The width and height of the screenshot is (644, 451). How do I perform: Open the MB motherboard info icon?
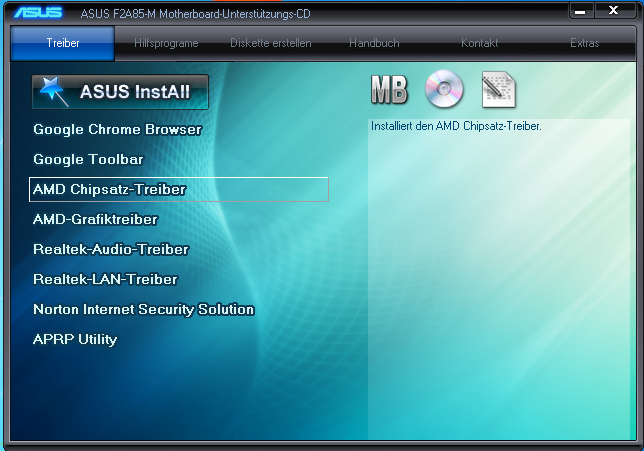point(389,90)
